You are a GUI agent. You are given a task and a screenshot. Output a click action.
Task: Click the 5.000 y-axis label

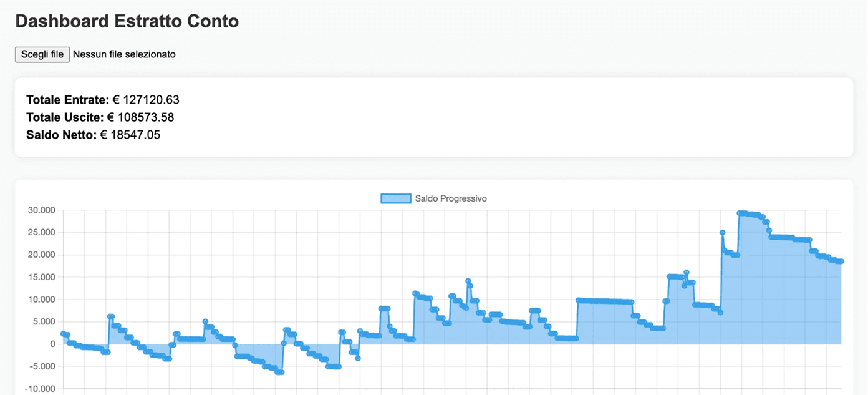[x=44, y=322]
